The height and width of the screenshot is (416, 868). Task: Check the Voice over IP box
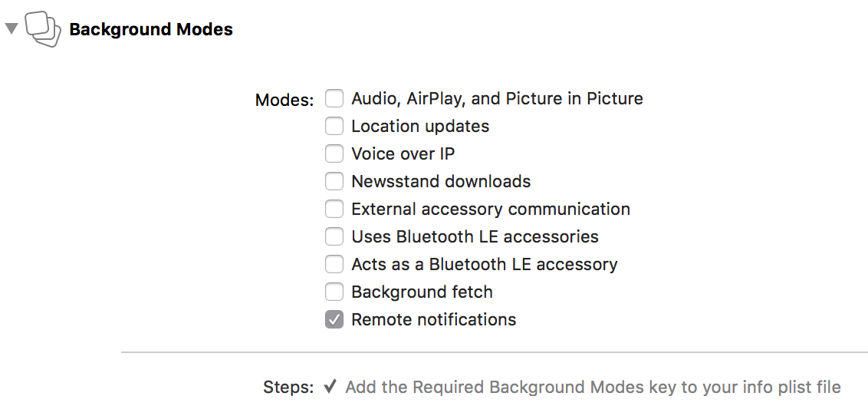click(x=334, y=154)
